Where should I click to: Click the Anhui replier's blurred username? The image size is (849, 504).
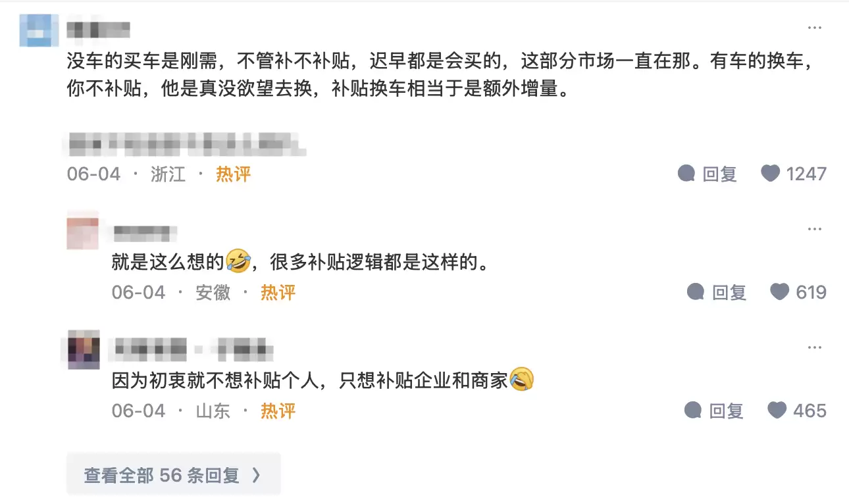(145, 232)
